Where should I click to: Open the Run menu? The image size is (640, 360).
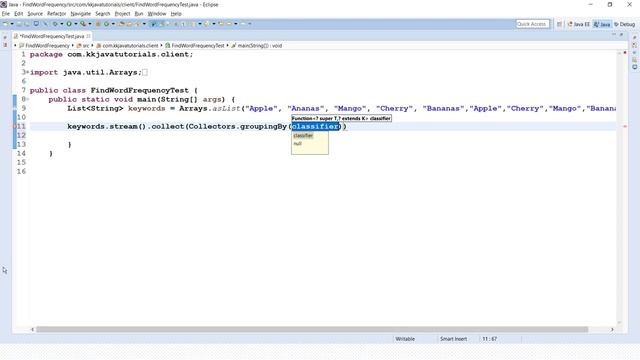pyautogui.click(x=139, y=13)
